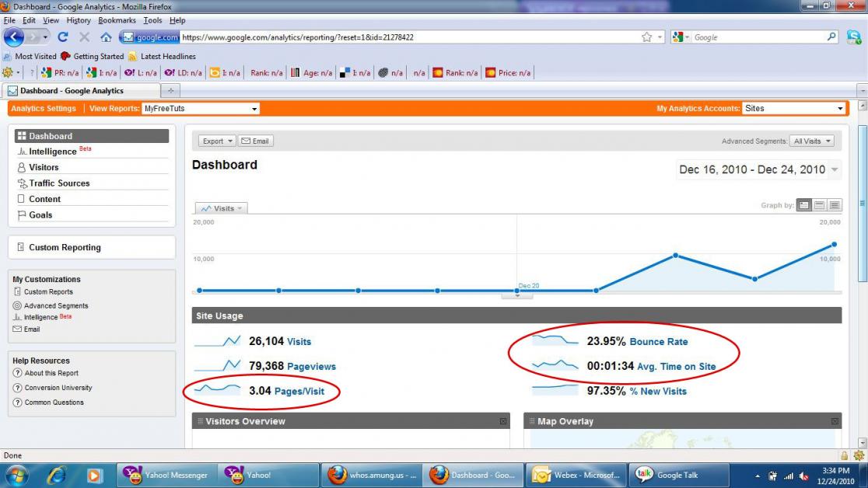Expand the Export dropdown
868x488 pixels.
217,141
